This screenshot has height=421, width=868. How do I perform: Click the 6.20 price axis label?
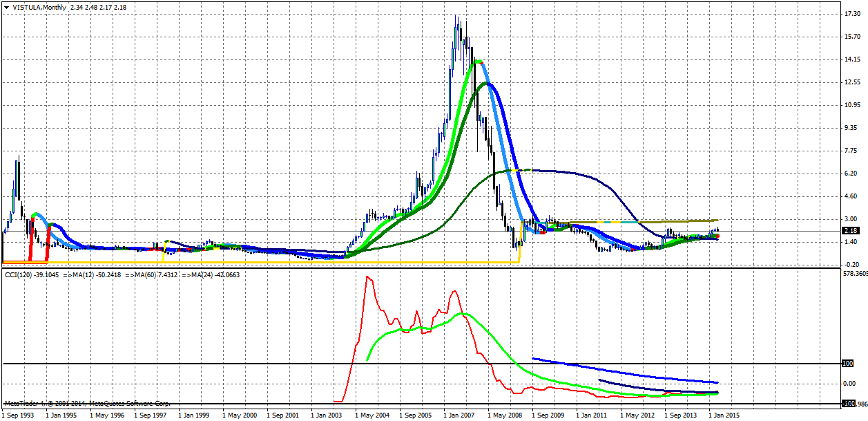click(x=850, y=174)
